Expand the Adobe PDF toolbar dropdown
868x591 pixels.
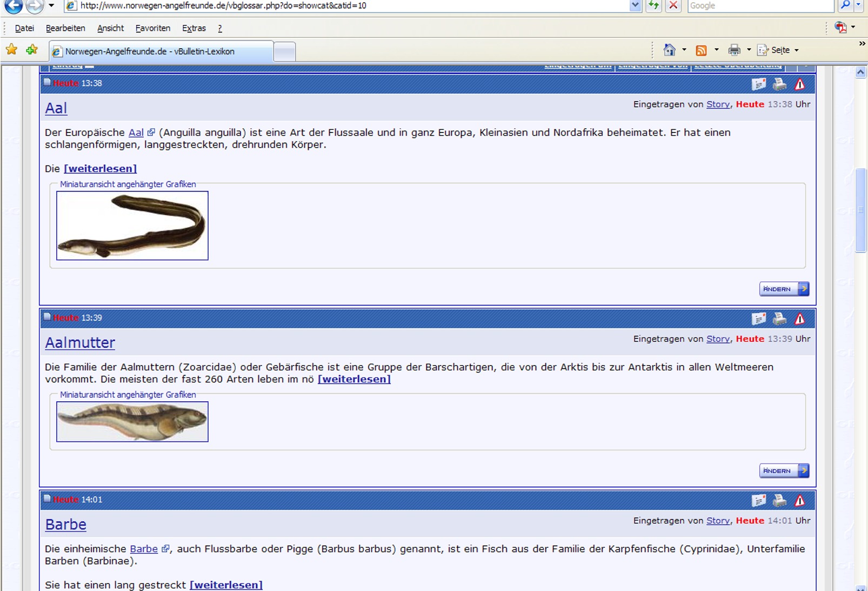[853, 27]
